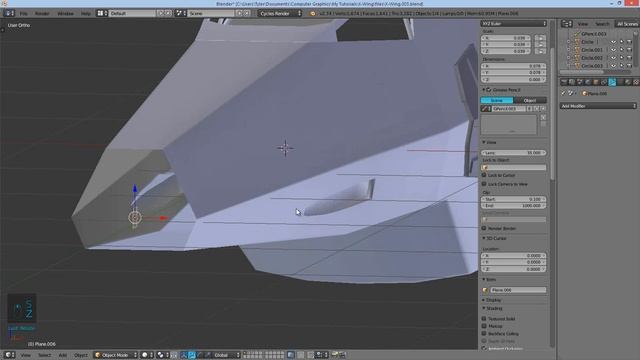Toggle lock on Scale Z

(x=540, y=51)
